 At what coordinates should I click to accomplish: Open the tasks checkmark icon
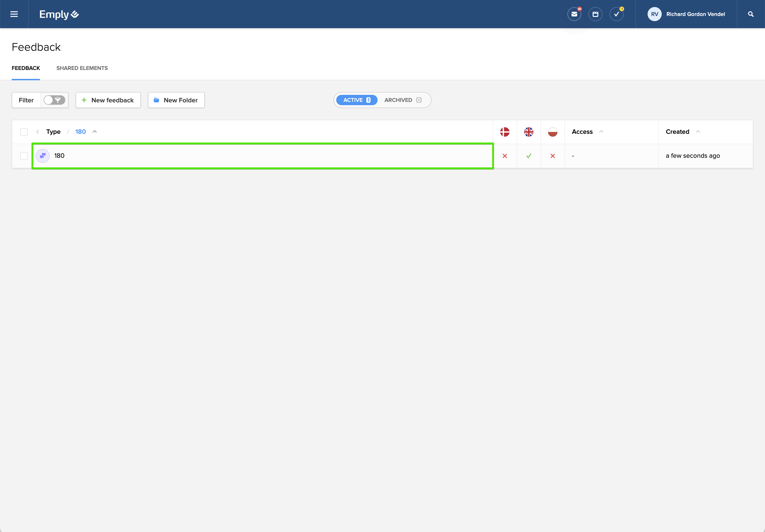(616, 14)
